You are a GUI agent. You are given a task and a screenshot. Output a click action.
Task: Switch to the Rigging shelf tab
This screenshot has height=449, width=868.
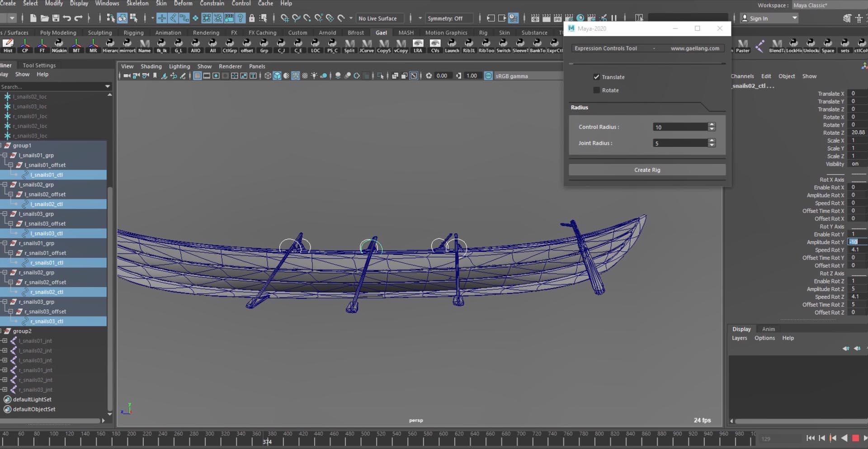pos(133,33)
